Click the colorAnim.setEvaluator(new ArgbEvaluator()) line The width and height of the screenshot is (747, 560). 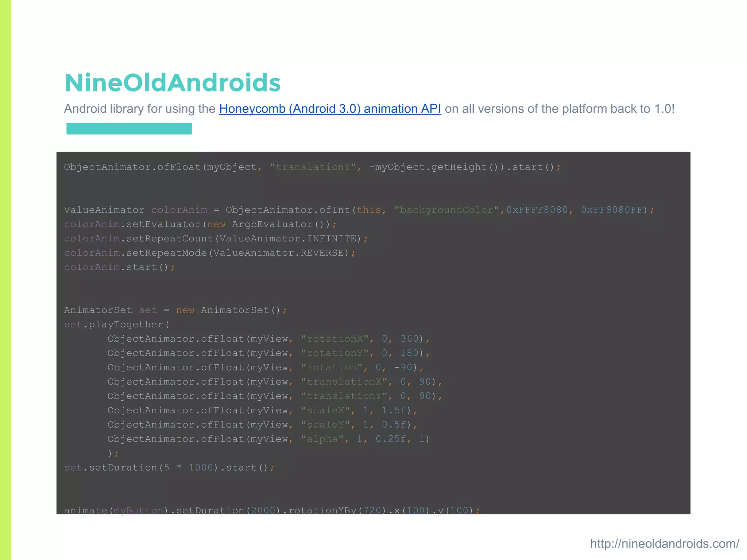coord(200,224)
